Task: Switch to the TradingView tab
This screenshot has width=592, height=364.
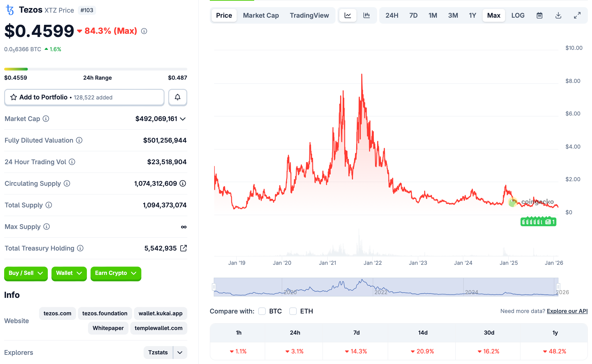Action: coord(310,15)
